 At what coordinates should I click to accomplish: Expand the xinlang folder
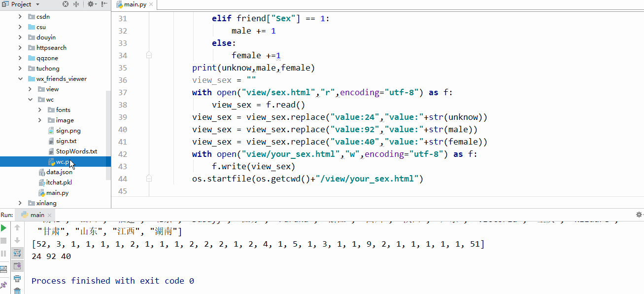point(20,203)
